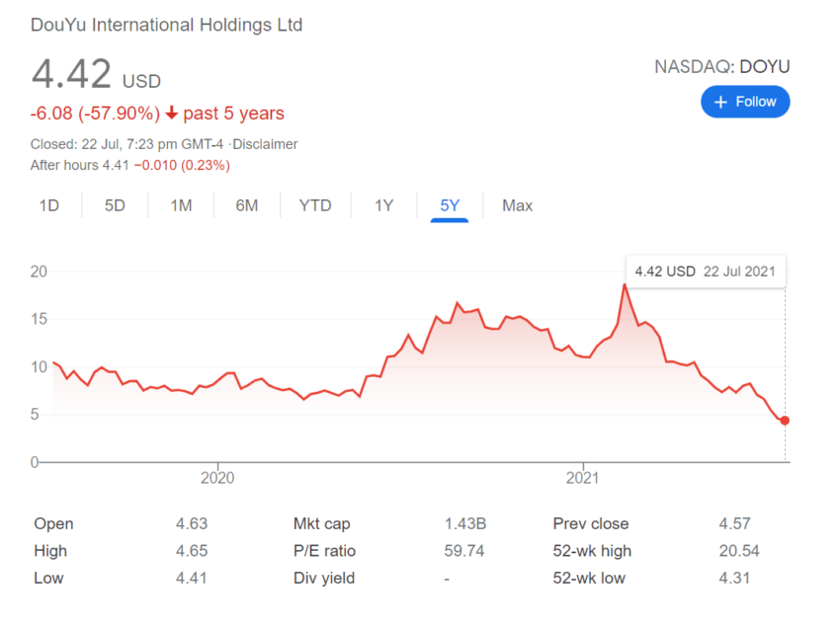Viewport: 840px width, 630px height.
Task: Click the P/E ratio label
Action: pyautogui.click(x=325, y=551)
